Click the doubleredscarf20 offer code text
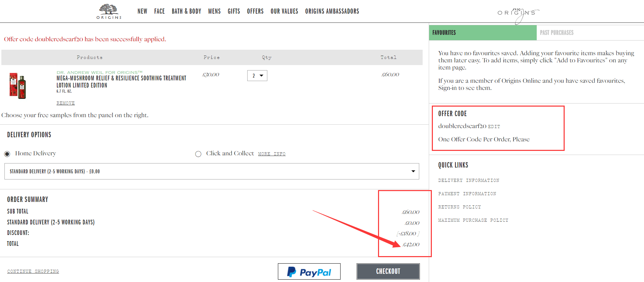This screenshot has height=282, width=644. [462, 126]
